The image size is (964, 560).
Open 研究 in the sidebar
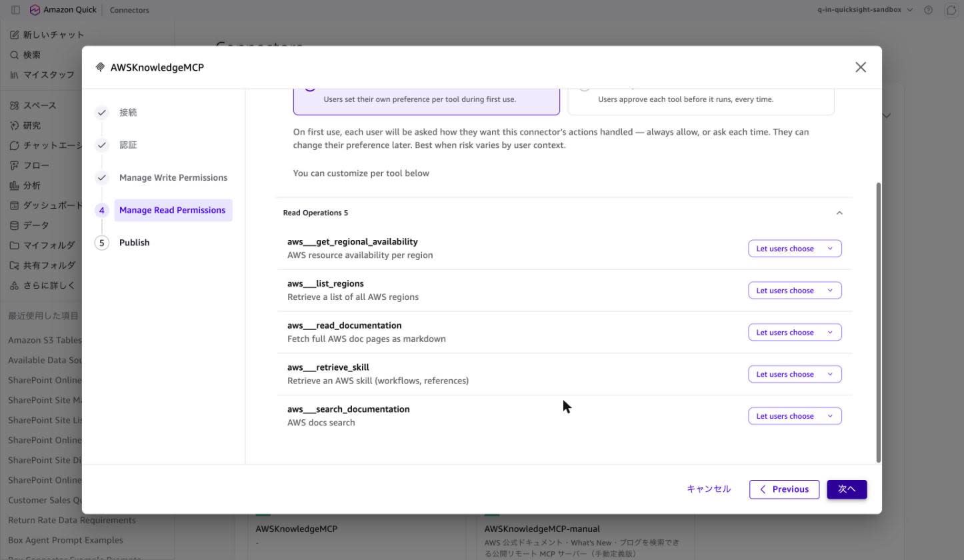pos(25,125)
